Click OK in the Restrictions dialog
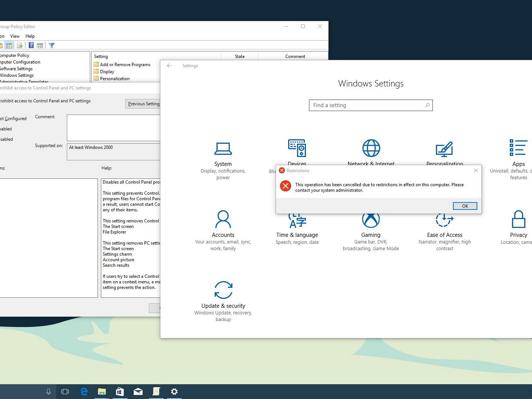Viewport: 532px width, 399px height. (465, 206)
